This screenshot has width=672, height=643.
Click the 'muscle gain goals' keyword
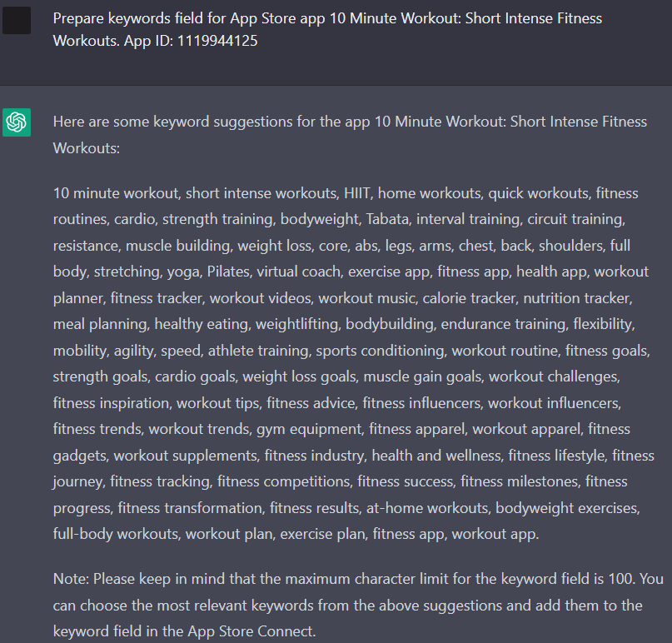tap(422, 376)
